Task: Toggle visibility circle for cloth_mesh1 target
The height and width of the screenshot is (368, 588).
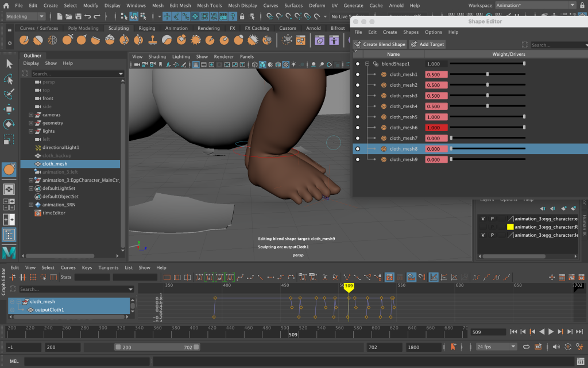Action: click(358, 75)
